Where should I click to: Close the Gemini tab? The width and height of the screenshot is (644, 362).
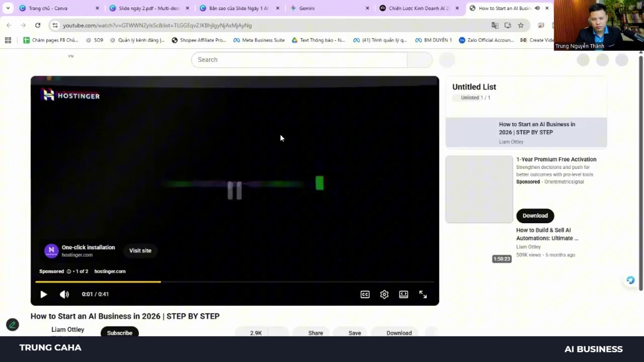[x=367, y=8]
